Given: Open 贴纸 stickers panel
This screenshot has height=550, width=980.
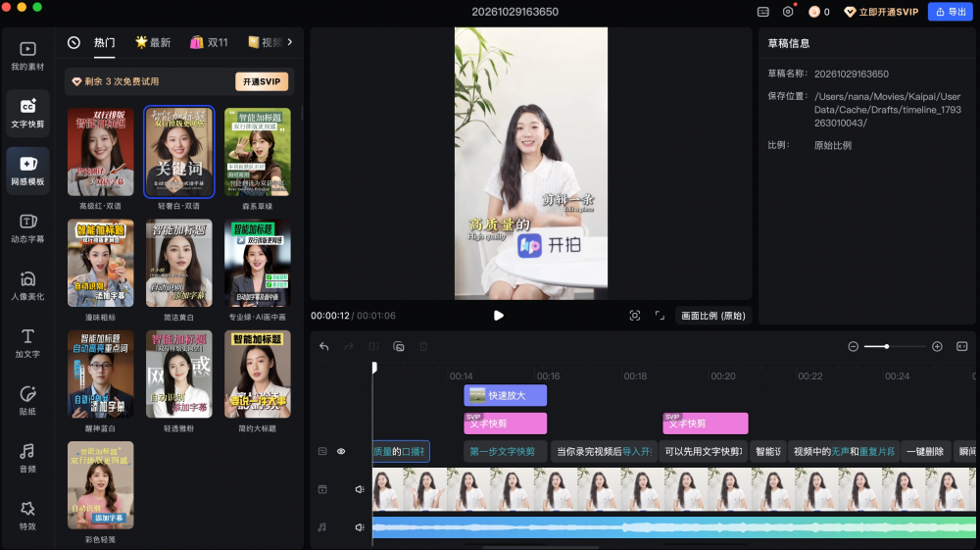Looking at the screenshot, I should coord(27,401).
